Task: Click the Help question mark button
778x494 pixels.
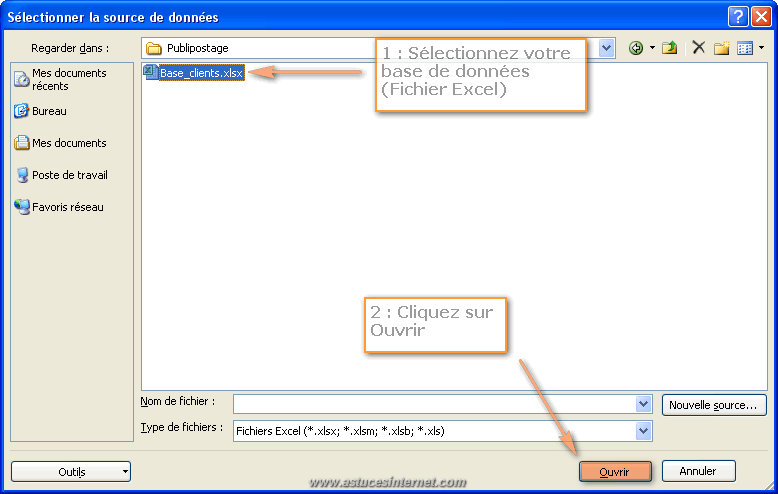Action: [x=738, y=17]
